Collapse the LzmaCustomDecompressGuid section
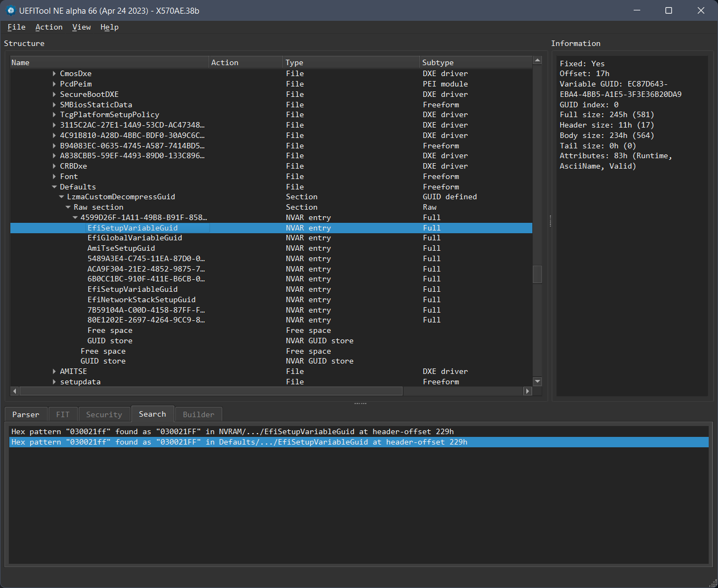 pos(61,197)
